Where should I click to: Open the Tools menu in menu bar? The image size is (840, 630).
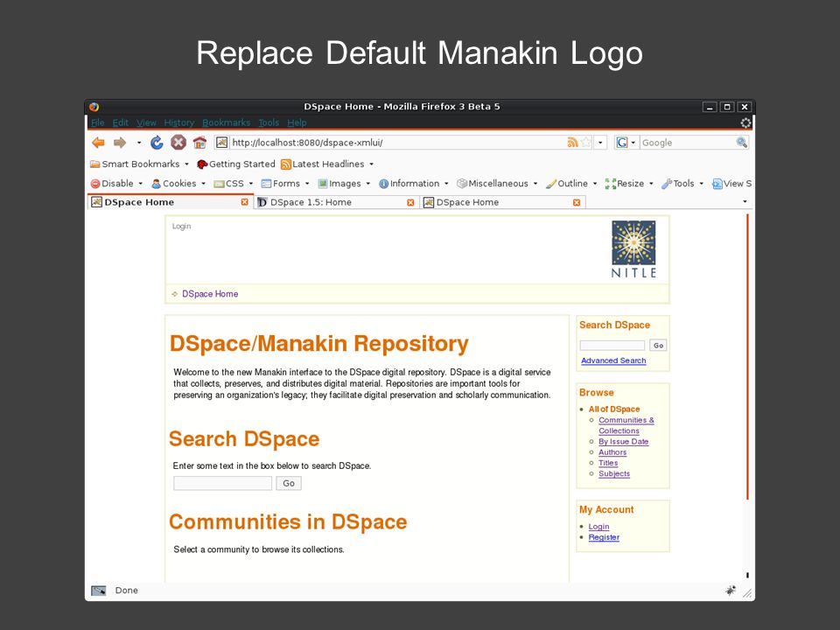click(269, 122)
